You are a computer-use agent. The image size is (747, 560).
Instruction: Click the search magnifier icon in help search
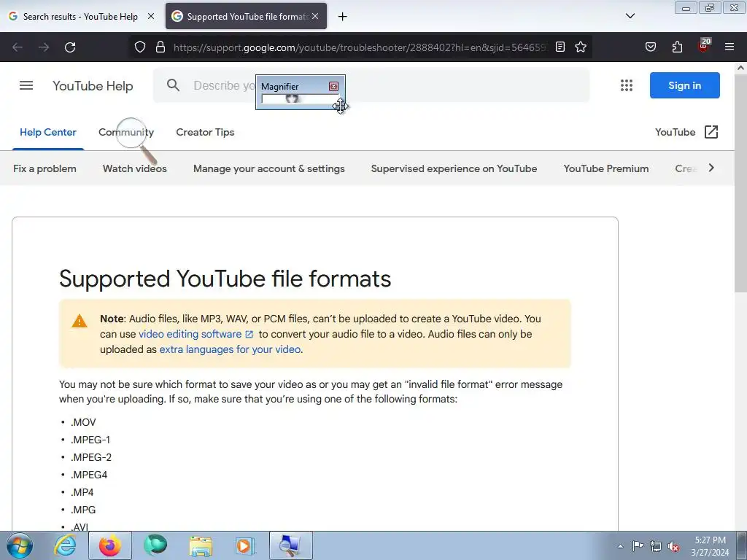pos(173,85)
